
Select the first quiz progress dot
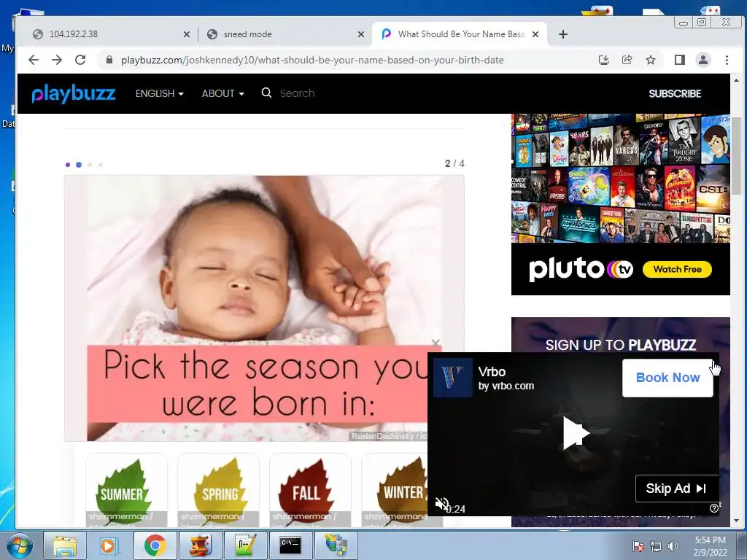68,165
